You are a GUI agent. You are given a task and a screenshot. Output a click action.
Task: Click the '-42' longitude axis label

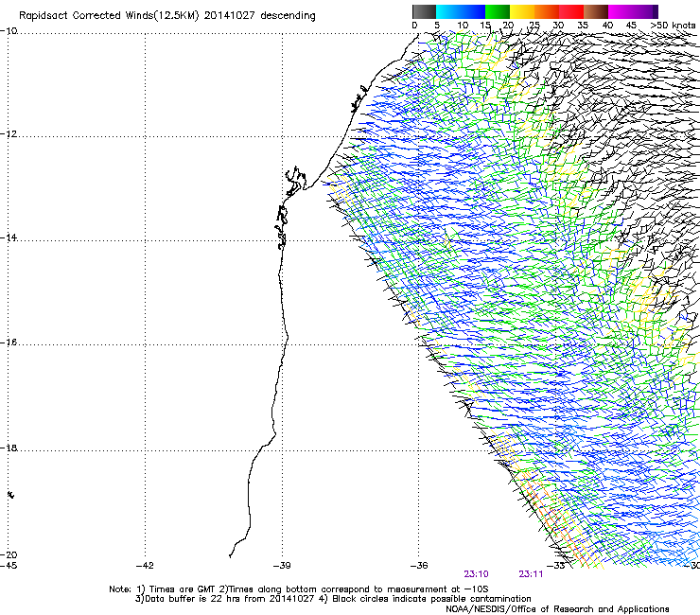[x=145, y=566]
